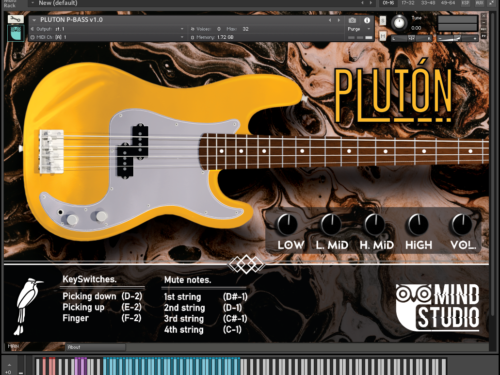The image size is (500, 375).
Task: Show instrument info with the 'i' icon
Action: coord(367,20)
